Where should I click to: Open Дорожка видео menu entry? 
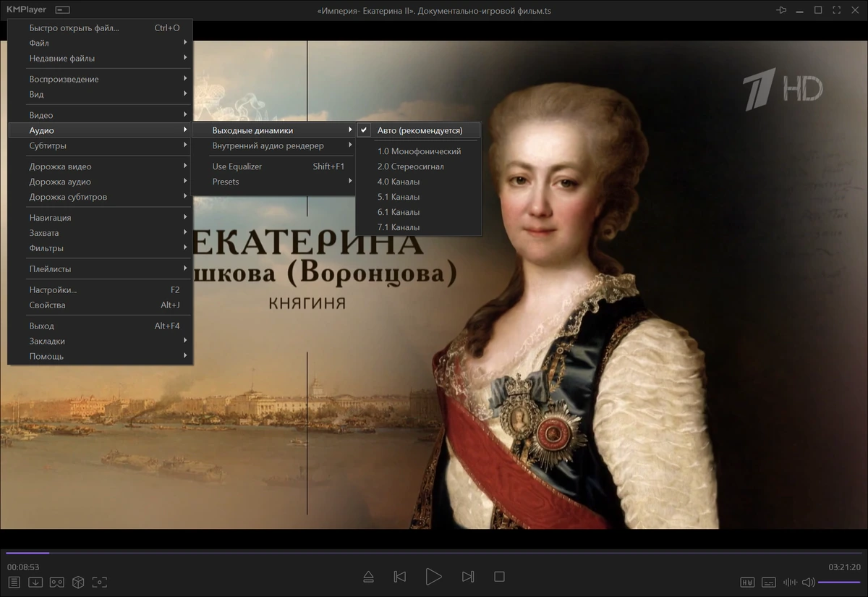click(100, 166)
